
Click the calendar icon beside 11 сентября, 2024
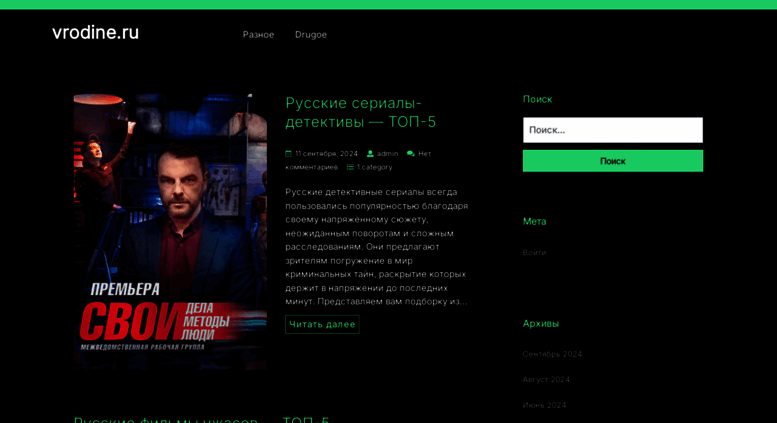tap(288, 154)
